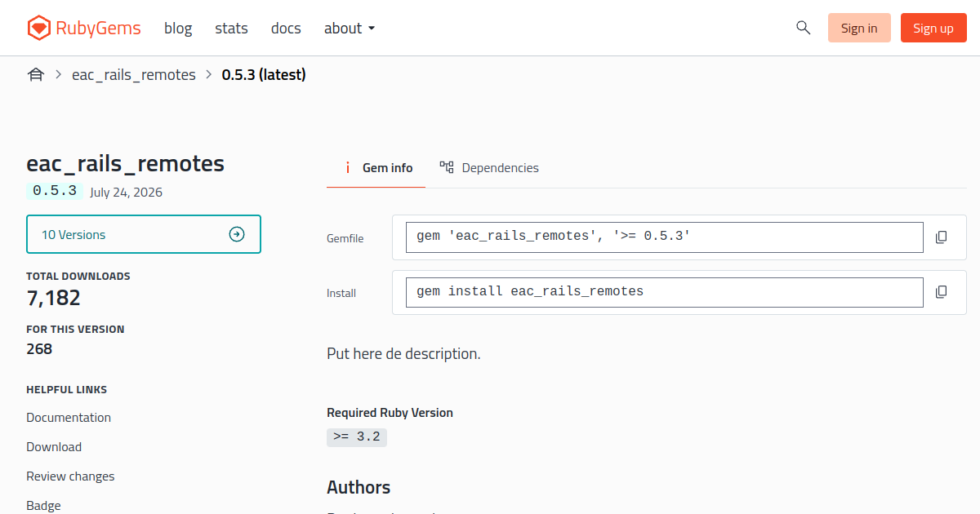Open the 10 Versions list
This screenshot has width=980, height=514.
click(144, 234)
